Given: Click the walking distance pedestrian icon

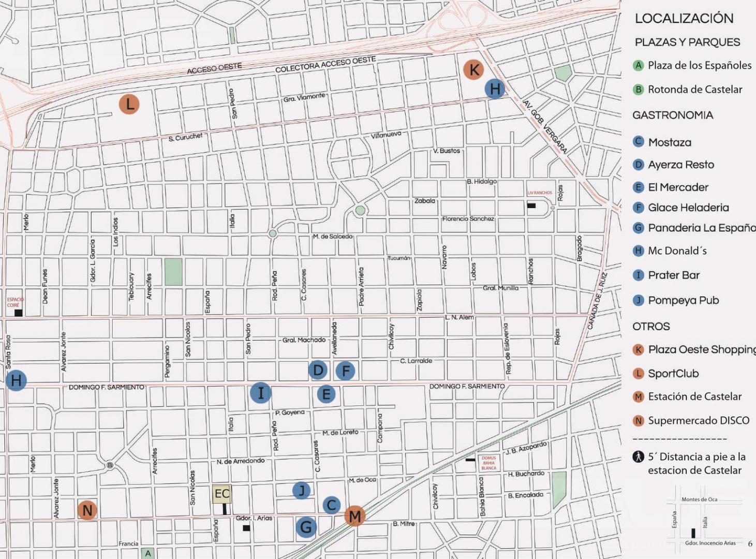Looking at the screenshot, I should (638, 457).
